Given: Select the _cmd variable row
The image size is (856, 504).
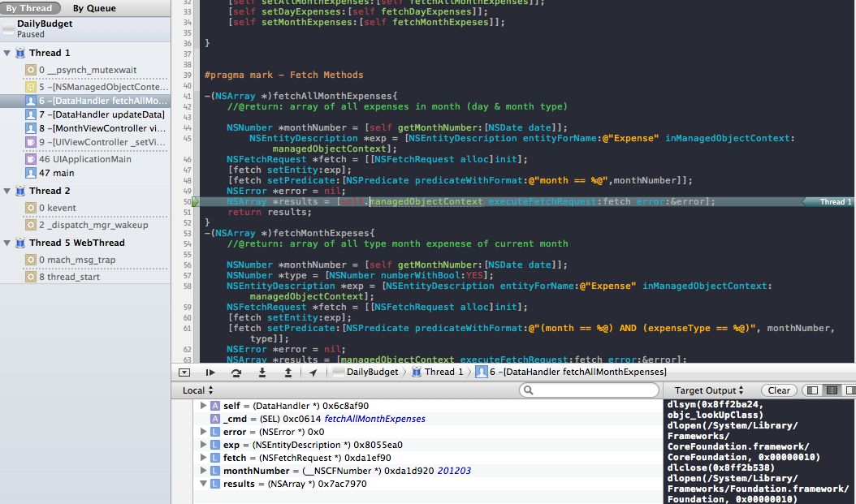Looking at the screenshot, I should click(429, 419).
